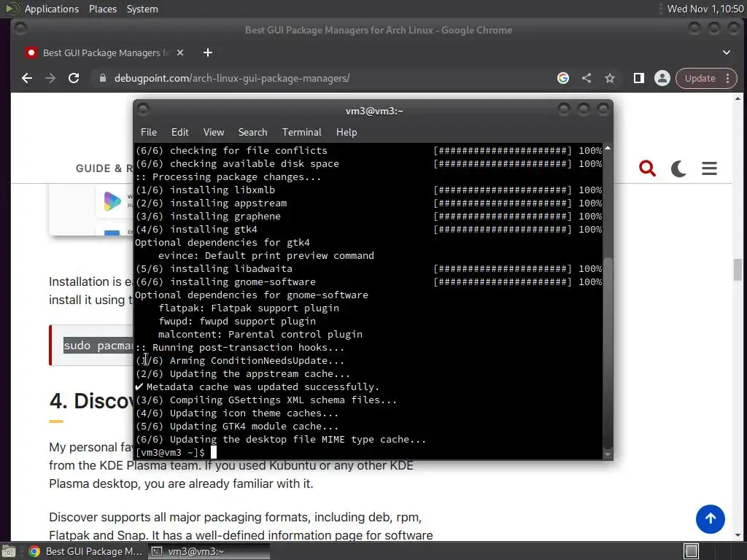Click the Chrome window menu button at title left
Viewport: 747px width, 560px height.
pyautogui.click(x=20, y=29)
